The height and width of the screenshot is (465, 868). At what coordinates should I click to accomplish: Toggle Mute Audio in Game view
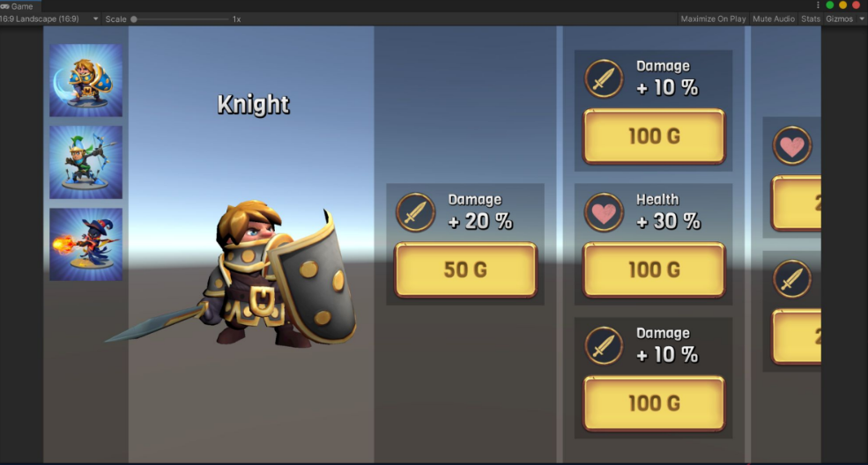click(774, 18)
